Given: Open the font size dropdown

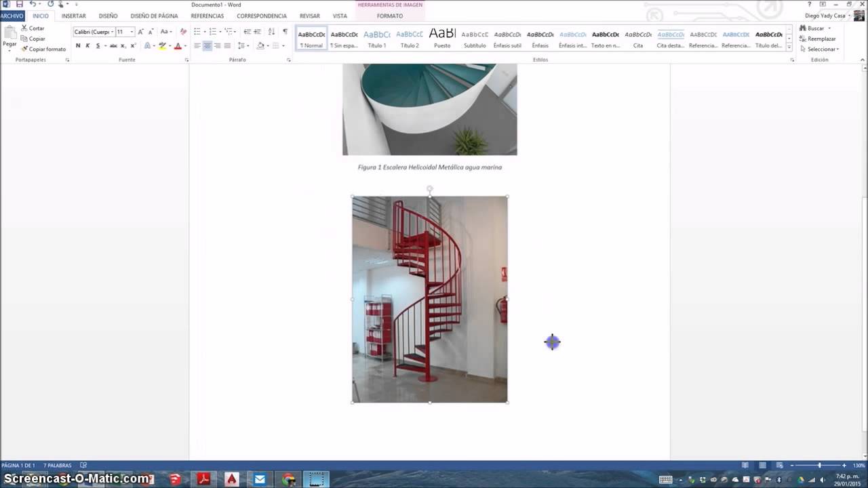Looking at the screenshot, I should [132, 32].
